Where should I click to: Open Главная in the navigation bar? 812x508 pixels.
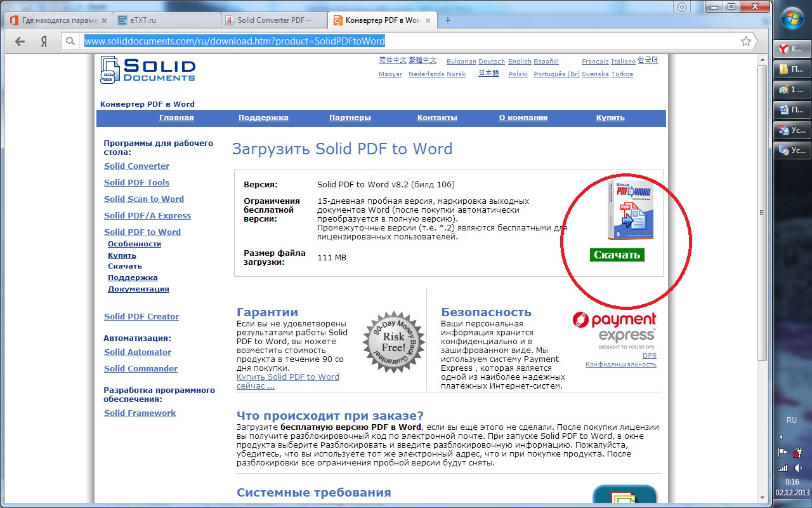(176, 117)
